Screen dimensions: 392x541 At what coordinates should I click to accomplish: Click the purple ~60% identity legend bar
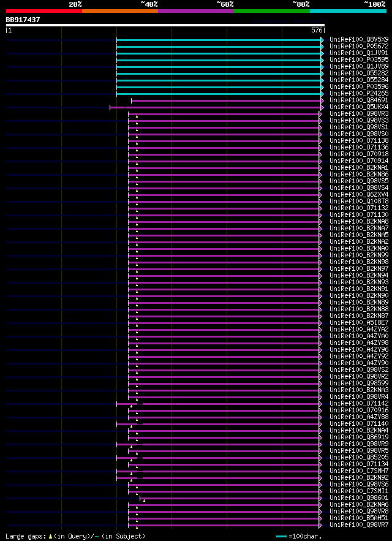point(196,11)
